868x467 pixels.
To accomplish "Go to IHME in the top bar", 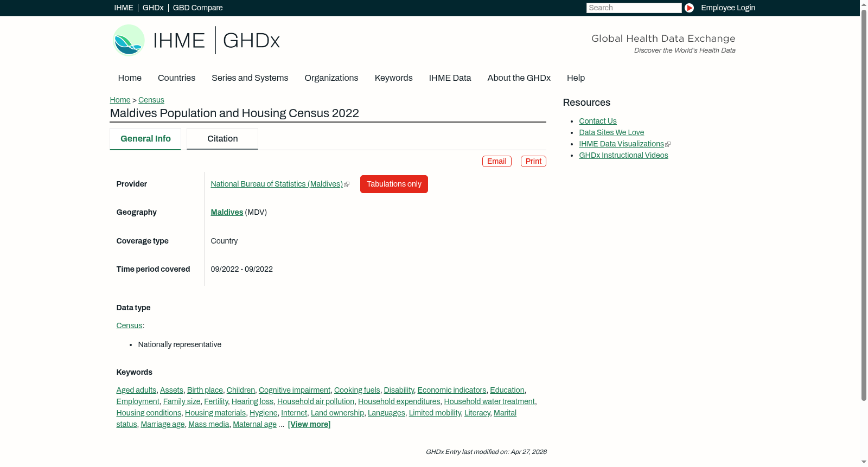I will point(124,8).
